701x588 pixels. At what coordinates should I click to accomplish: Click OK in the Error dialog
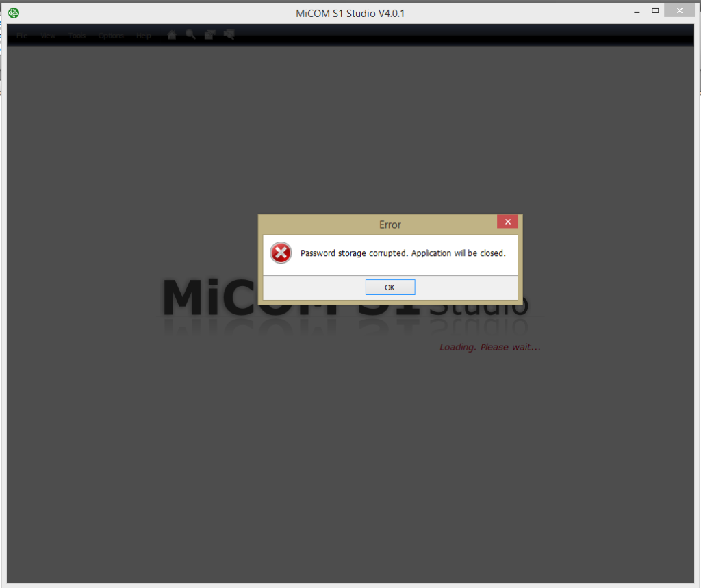pyautogui.click(x=390, y=287)
